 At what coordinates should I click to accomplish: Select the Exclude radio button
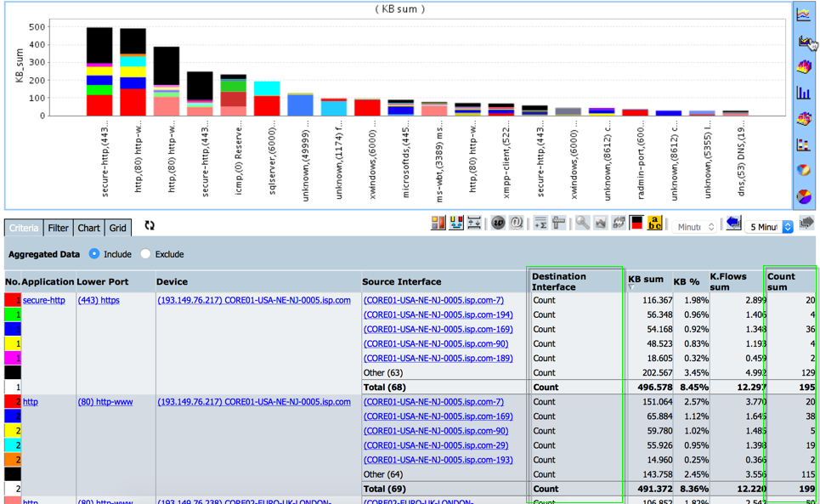pyautogui.click(x=145, y=254)
